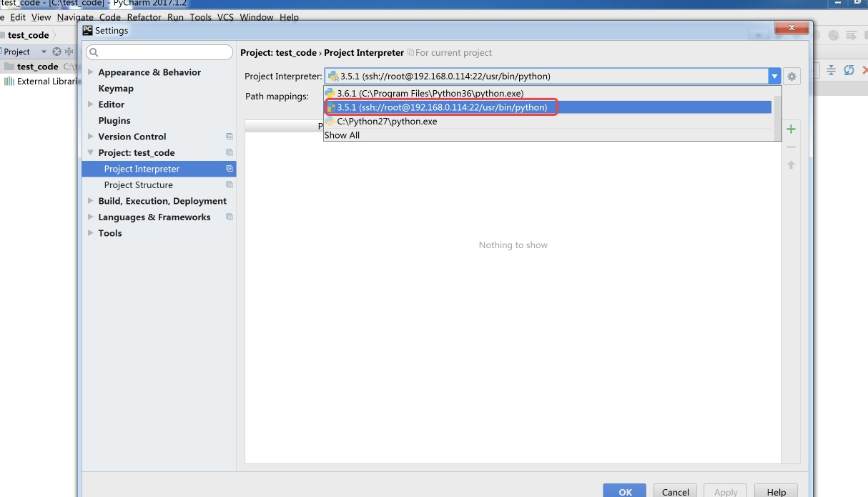Viewport: 868px width, 497px height.
Task: Click the collapse-all icon in the Project panel header
Action: 69,51
